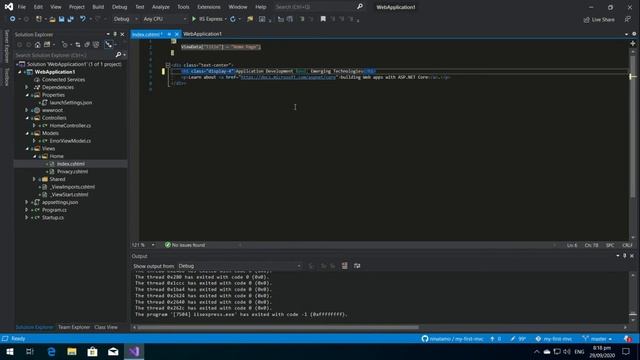This screenshot has height=360, width=640.
Task: Click the Output panel horizontal scrollbar
Action: point(278,327)
